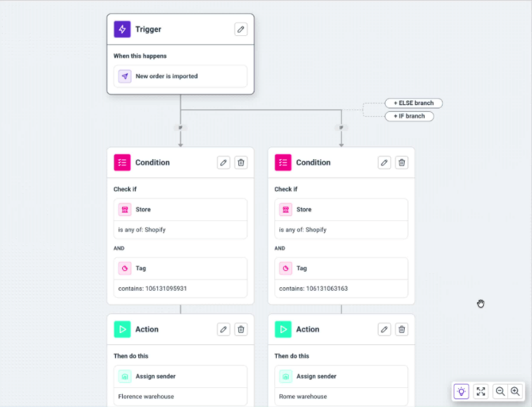Add an IF branch
532x407 pixels.
(x=409, y=116)
